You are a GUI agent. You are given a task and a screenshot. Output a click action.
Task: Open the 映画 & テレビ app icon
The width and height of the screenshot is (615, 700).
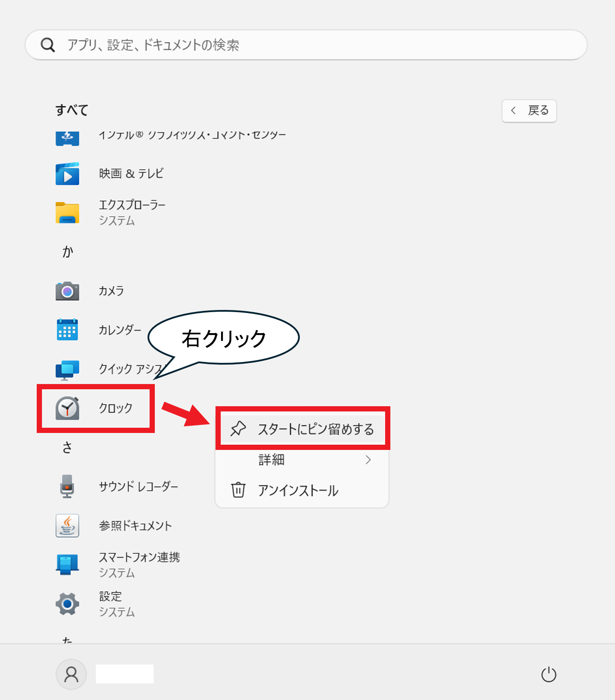pyautogui.click(x=67, y=174)
